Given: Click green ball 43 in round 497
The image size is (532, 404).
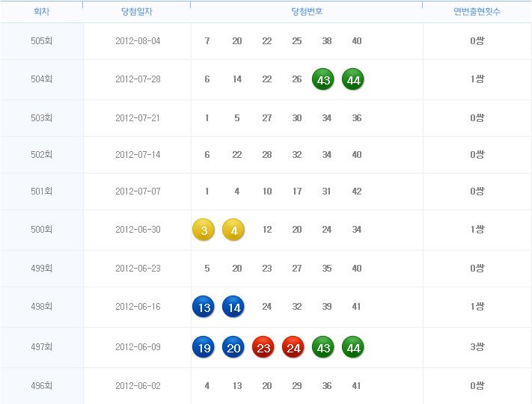Looking at the screenshot, I should pyautogui.click(x=323, y=347).
